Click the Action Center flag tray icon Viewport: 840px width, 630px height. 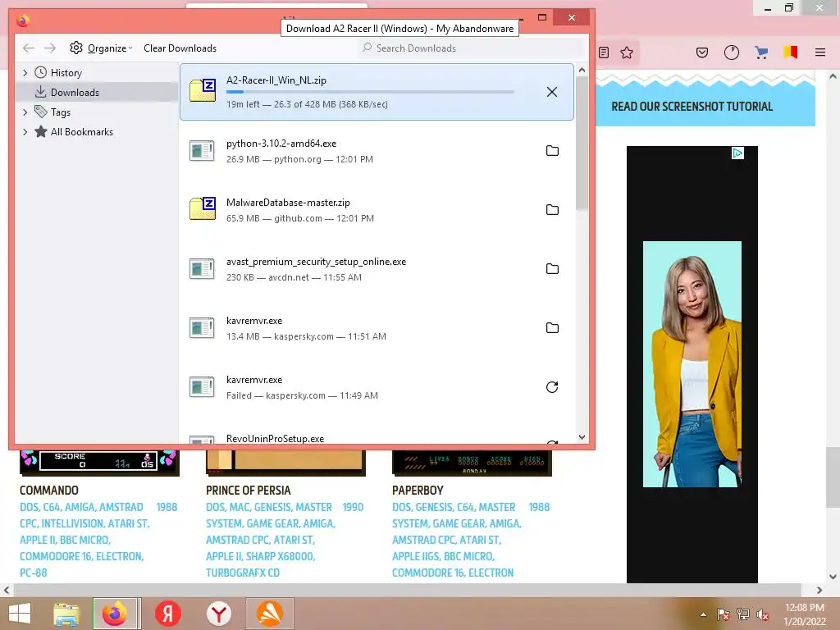724,614
